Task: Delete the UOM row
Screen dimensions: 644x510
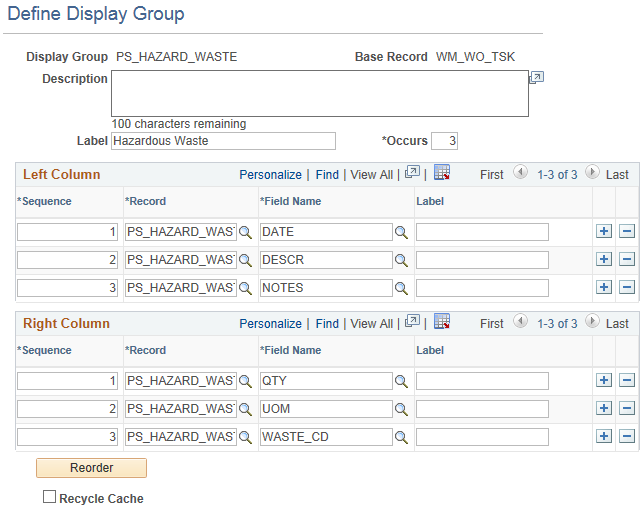Action: (x=627, y=408)
